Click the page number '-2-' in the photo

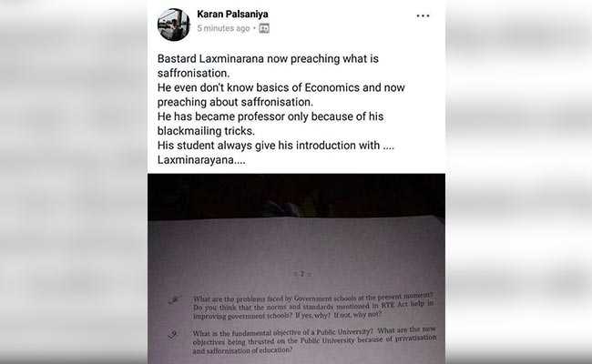302,274
